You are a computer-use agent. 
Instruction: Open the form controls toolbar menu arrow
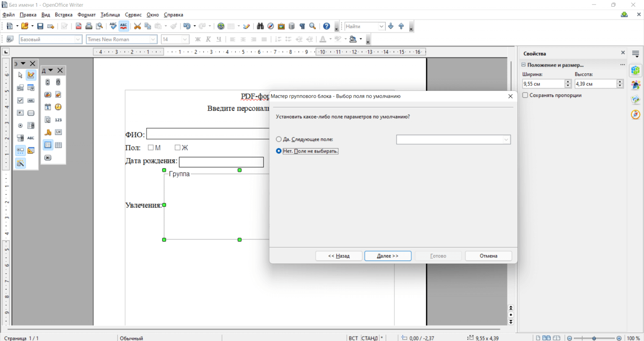point(23,64)
